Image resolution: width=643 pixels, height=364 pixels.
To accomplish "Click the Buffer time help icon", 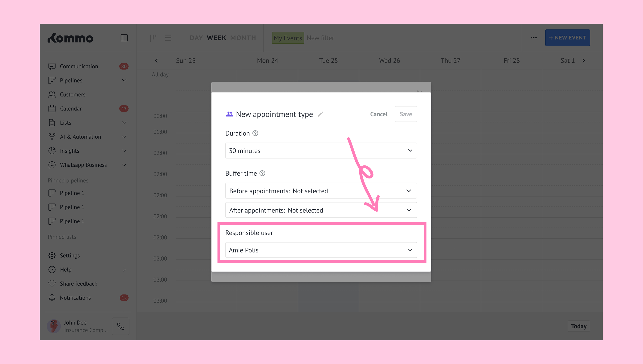I will [262, 173].
